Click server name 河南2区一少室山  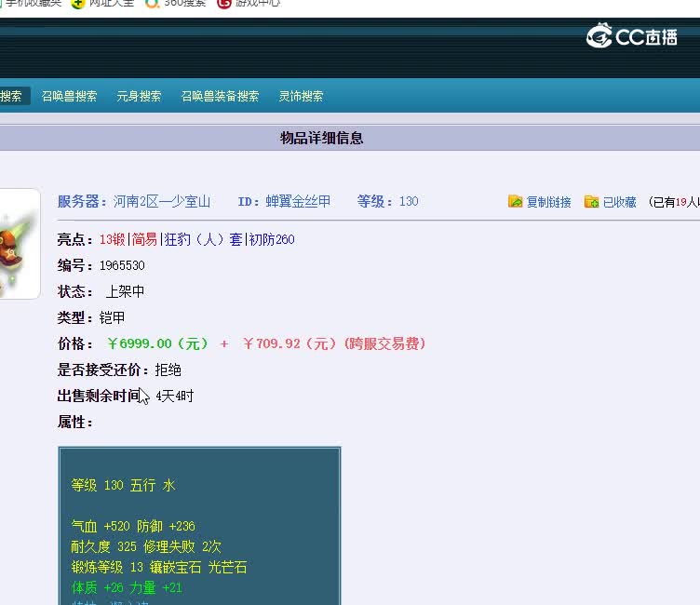(x=162, y=201)
